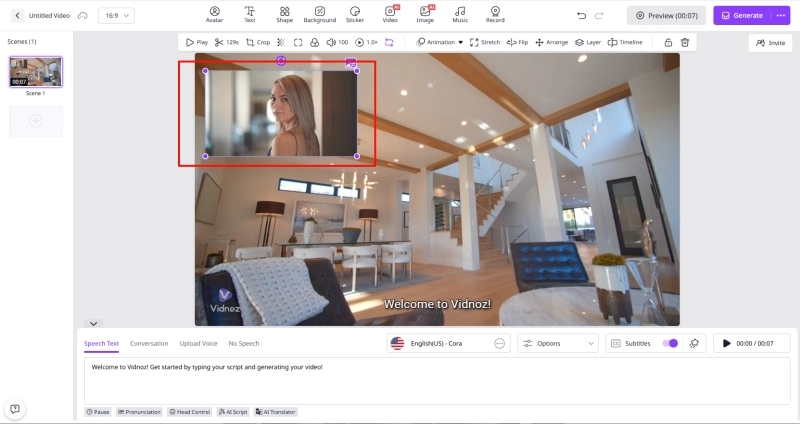Expand the Animation dropdown
The image size is (800, 424).
click(439, 42)
